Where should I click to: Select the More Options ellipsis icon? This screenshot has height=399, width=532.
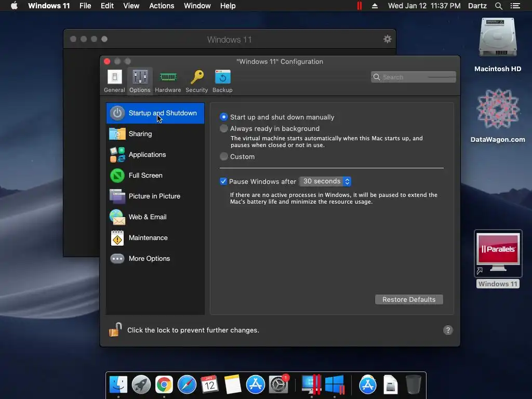click(117, 259)
